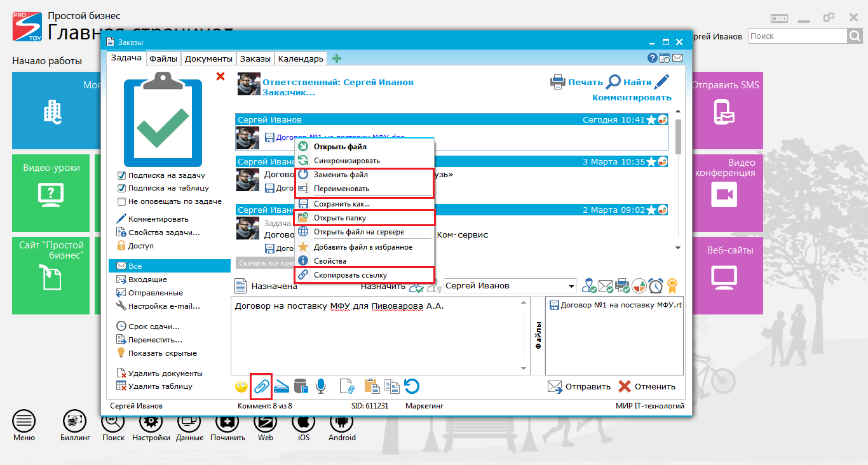Click the clipboard paste icon below comment box

[372, 386]
